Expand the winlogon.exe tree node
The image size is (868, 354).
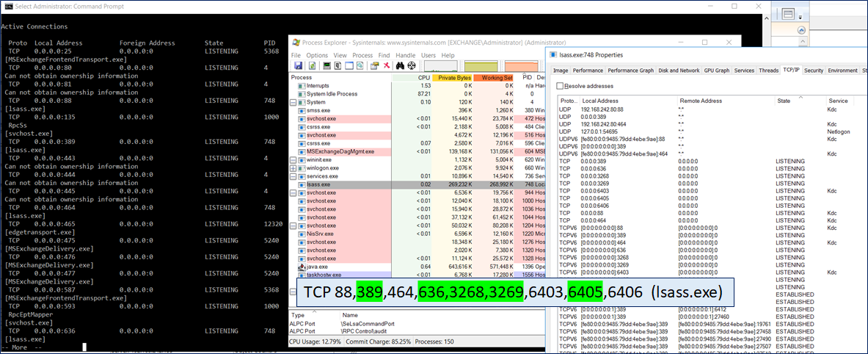[294, 168]
